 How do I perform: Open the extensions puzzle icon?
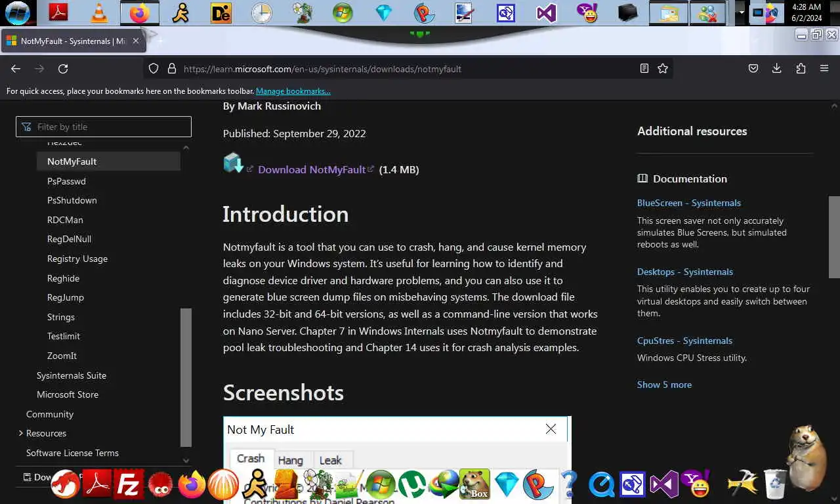[801, 68]
